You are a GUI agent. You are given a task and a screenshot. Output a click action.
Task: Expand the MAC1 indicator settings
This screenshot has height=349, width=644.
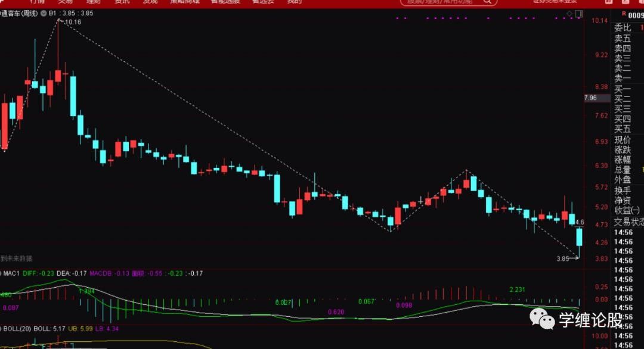pos(11,273)
